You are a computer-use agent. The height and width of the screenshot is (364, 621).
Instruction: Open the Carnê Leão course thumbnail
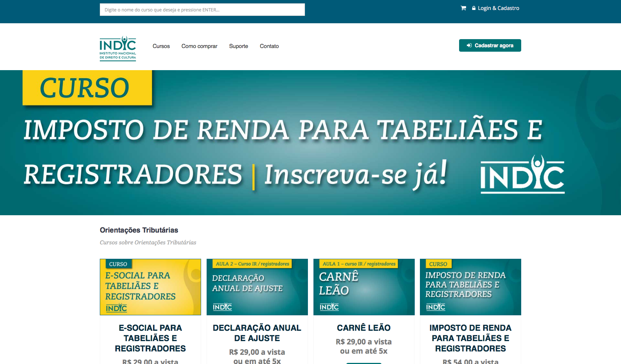pyautogui.click(x=364, y=287)
